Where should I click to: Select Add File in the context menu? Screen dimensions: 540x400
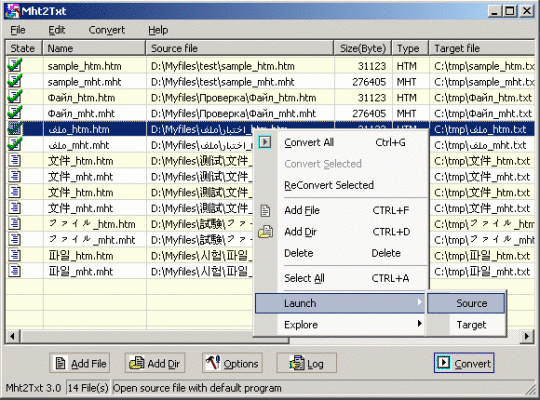point(340,210)
